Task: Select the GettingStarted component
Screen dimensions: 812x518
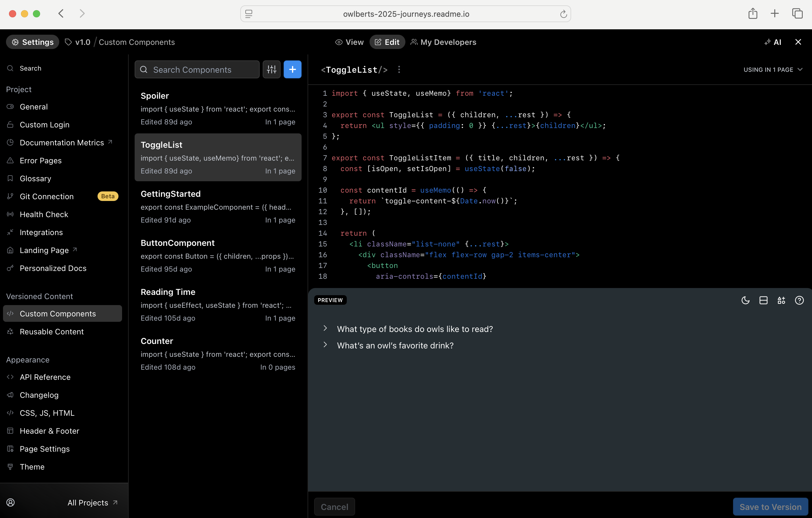Action: [218, 207]
